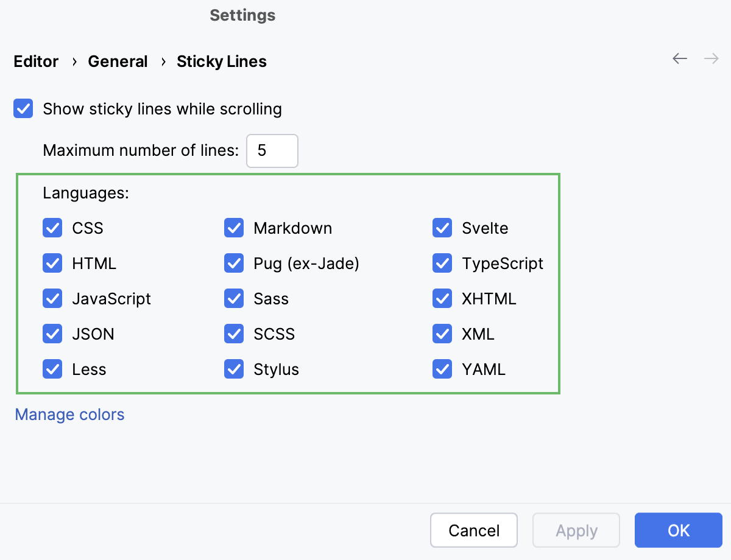The width and height of the screenshot is (731, 560).
Task: Select the maximum number of lines field
Action: (272, 150)
